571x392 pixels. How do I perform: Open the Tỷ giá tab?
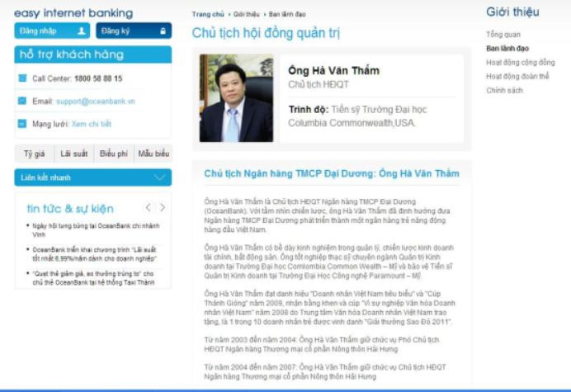click(34, 153)
